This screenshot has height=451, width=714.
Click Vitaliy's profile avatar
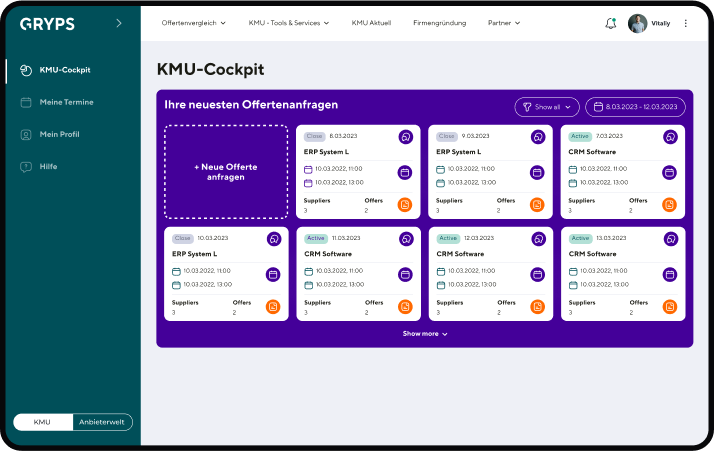point(637,23)
